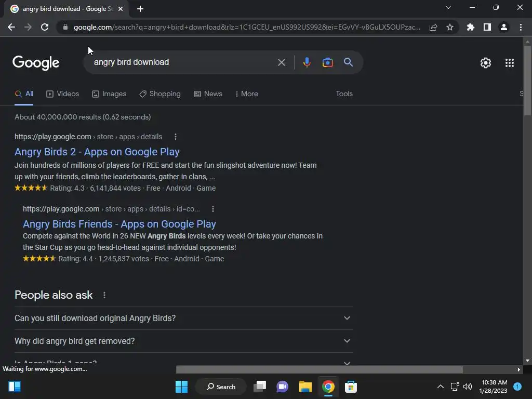Switch to the News tab

pyautogui.click(x=208, y=94)
